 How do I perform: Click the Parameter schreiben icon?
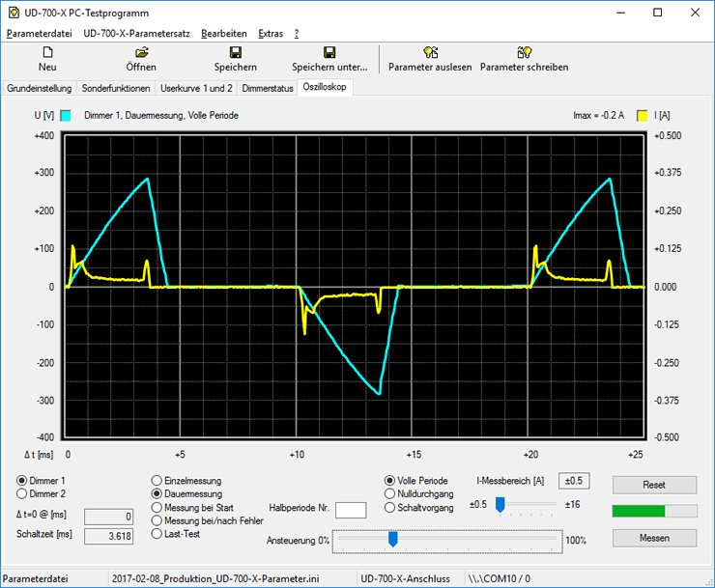(524, 52)
